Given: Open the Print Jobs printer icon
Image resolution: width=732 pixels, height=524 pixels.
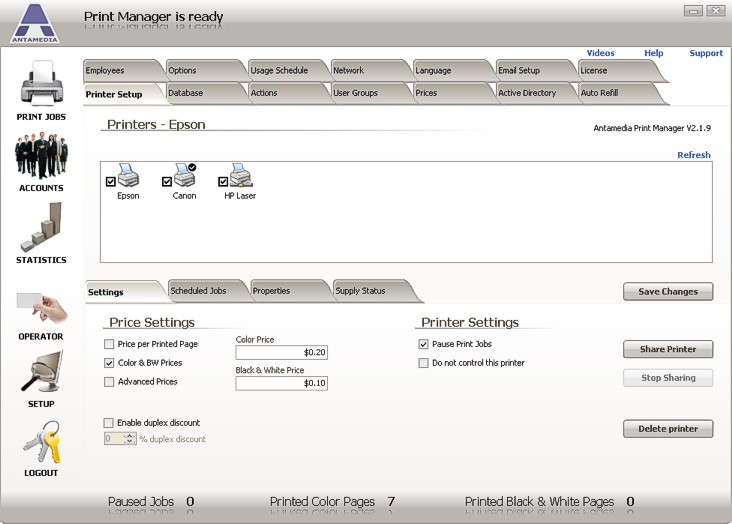Looking at the screenshot, I should [x=41, y=83].
